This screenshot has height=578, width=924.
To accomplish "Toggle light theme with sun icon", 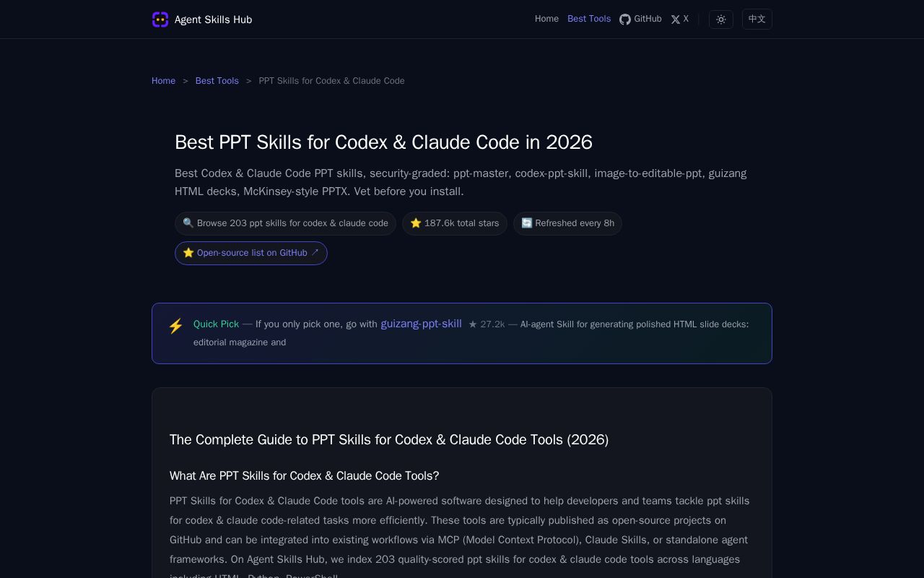I will tap(721, 20).
